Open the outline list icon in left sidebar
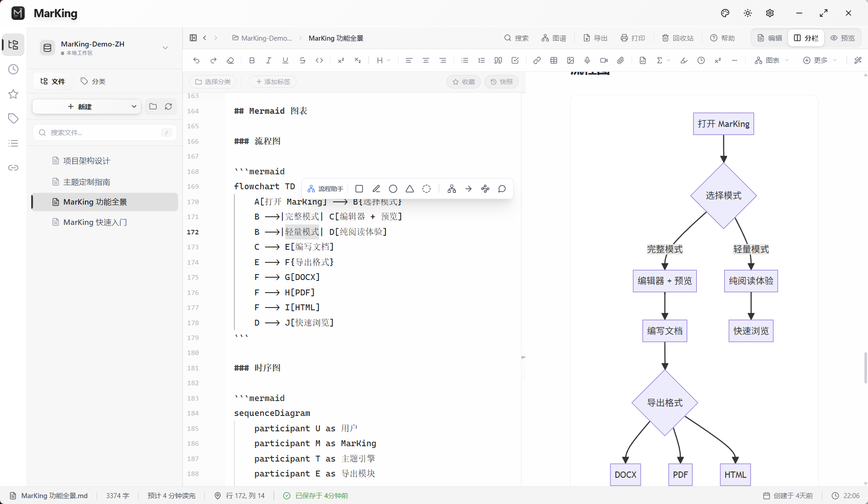Image resolution: width=868 pixels, height=504 pixels. pyautogui.click(x=14, y=143)
